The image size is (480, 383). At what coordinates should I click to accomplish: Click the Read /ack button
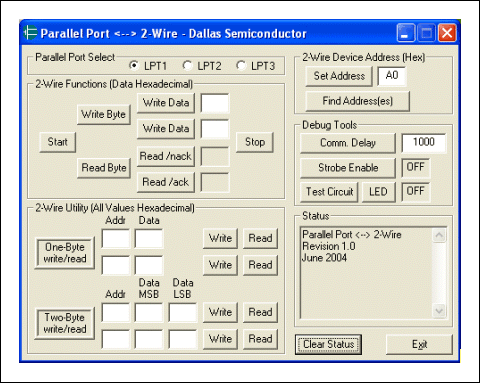pos(166,182)
